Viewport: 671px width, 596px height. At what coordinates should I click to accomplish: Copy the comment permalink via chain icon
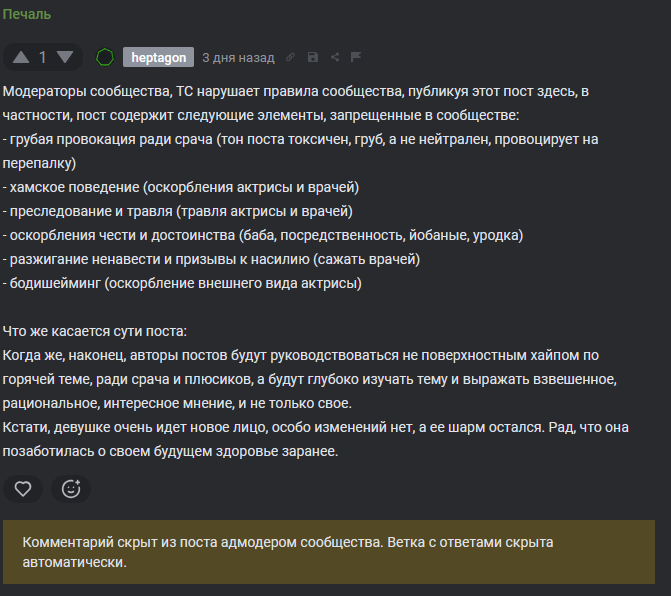(x=290, y=58)
